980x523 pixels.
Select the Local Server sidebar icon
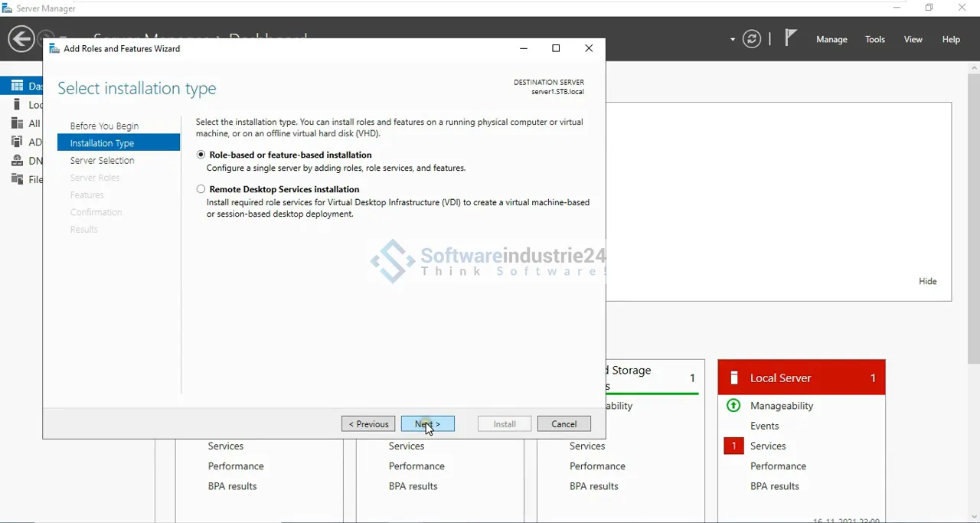pyautogui.click(x=17, y=105)
